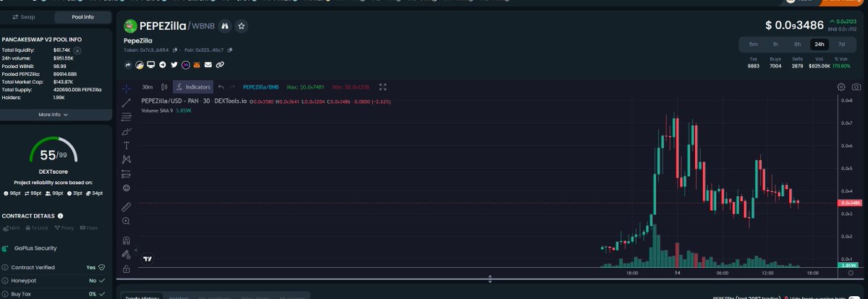Click the TradingView logo on chart

[148, 258]
